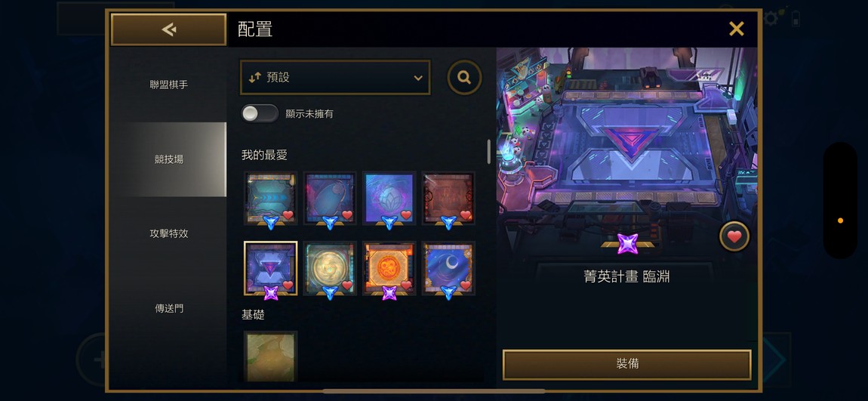Go to the 傳送門 tab

168,308
